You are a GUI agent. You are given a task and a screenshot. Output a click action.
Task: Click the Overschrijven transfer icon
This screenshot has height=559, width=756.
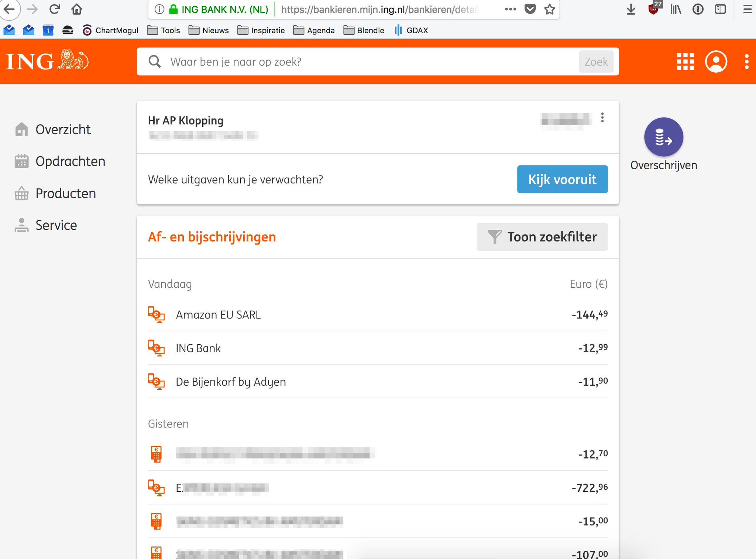pos(664,137)
